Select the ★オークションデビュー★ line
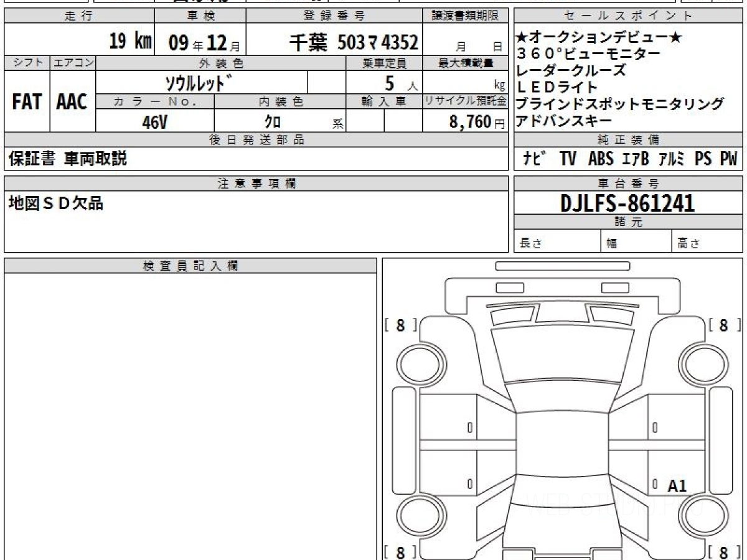 click(599, 37)
